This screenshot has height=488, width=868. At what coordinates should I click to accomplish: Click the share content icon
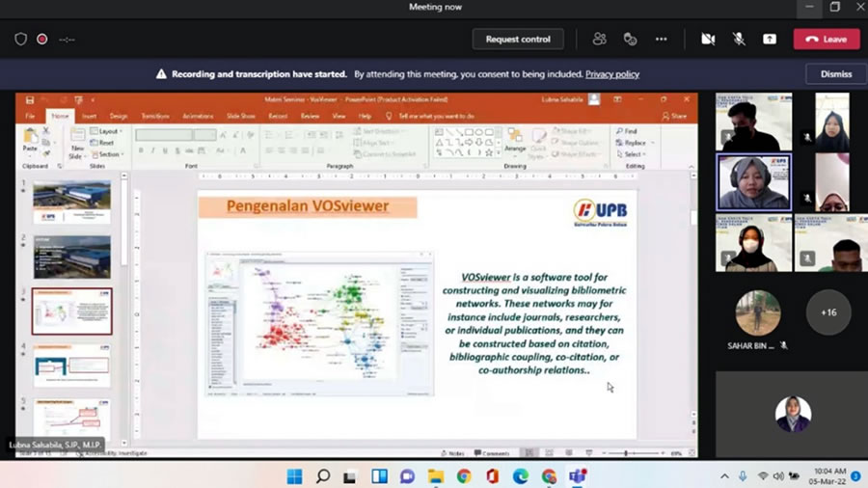[769, 39]
